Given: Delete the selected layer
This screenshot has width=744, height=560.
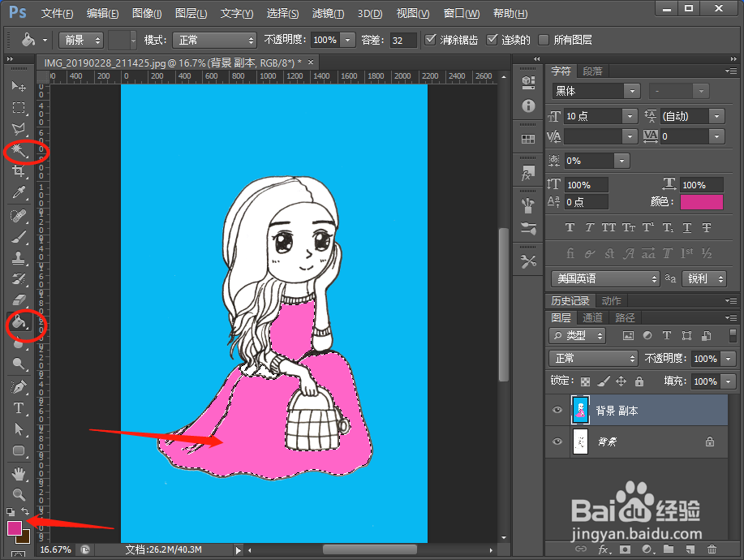Looking at the screenshot, I should tap(712, 549).
